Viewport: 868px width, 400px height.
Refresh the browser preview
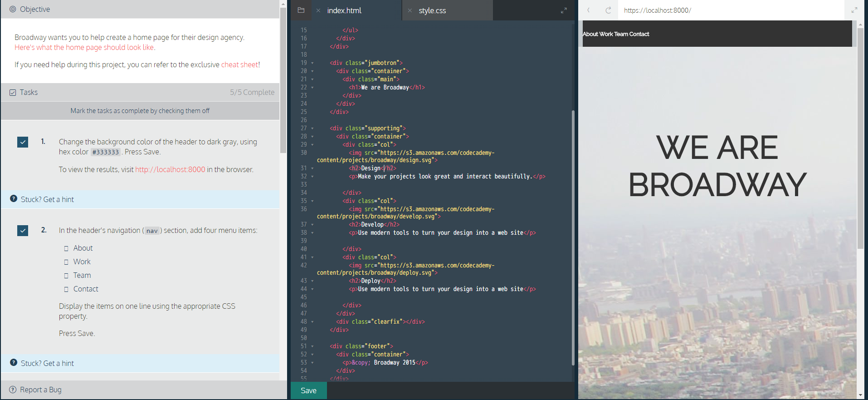(608, 10)
